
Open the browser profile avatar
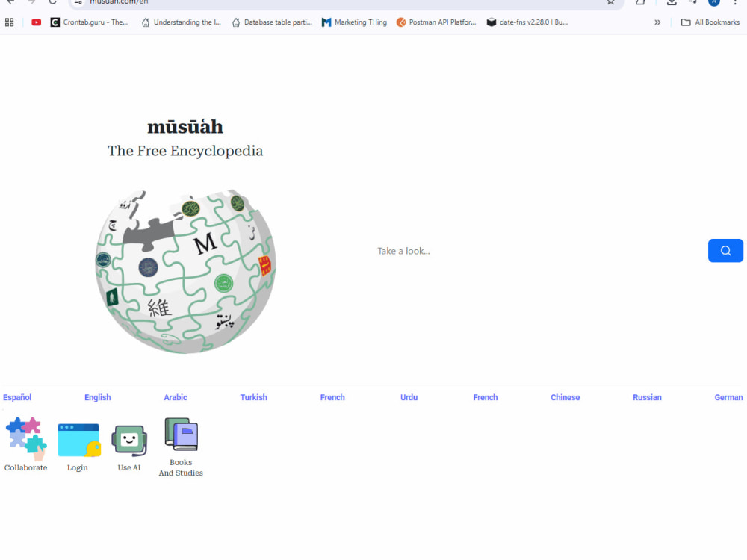click(x=713, y=2)
